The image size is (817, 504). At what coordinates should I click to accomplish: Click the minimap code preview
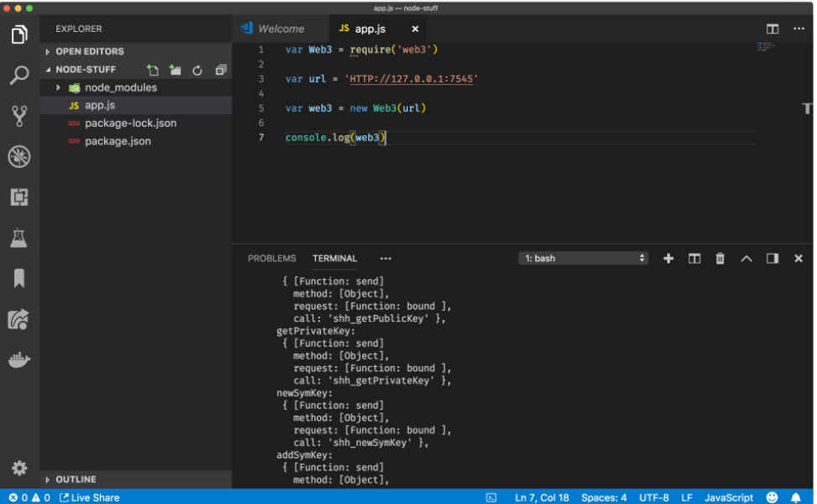[x=766, y=47]
